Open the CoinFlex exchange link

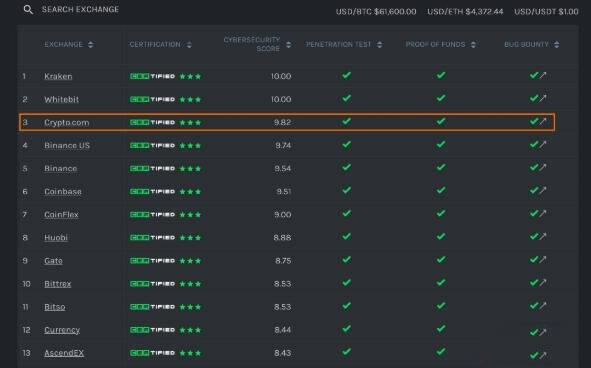click(x=61, y=215)
